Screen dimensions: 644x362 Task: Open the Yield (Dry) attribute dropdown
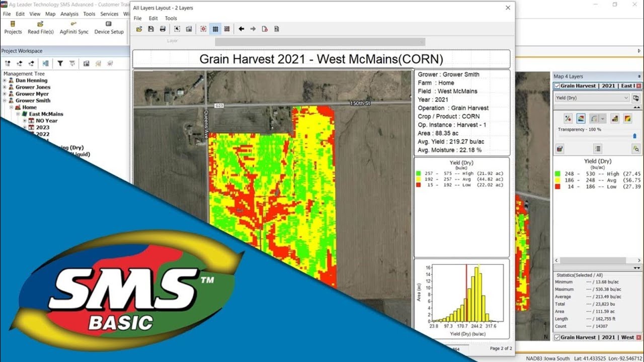[x=592, y=98]
